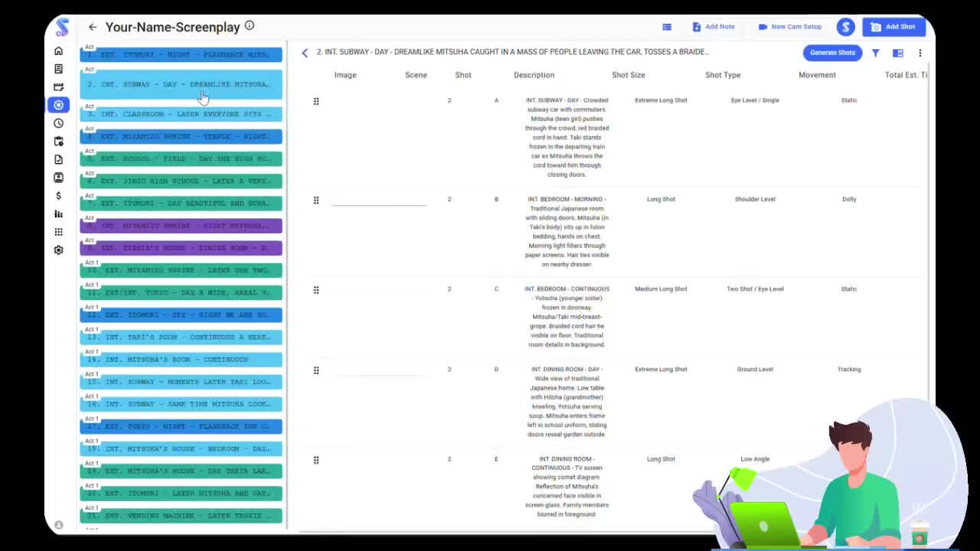Click the info icon beside Your-Name-Screenplay
The width and height of the screenshot is (980, 551).
tap(249, 25)
